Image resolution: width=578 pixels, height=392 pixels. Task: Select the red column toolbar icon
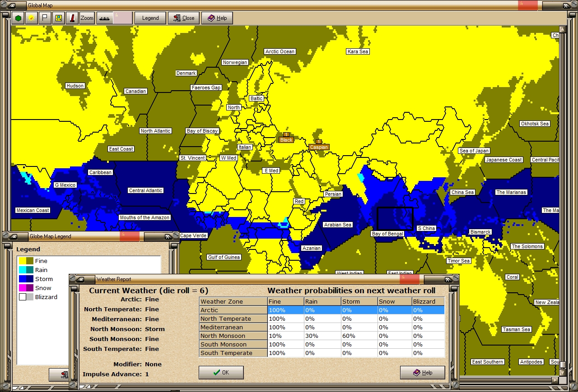click(72, 18)
